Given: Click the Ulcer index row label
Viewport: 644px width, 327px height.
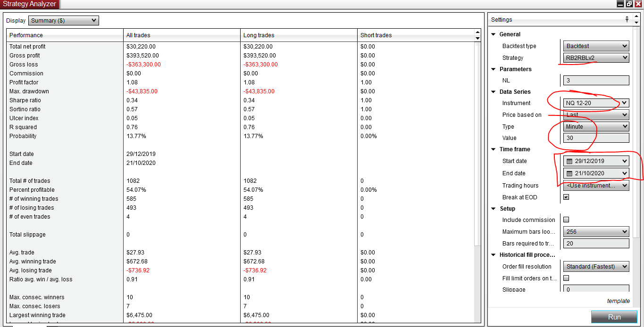Looking at the screenshot, I should (x=24, y=118).
